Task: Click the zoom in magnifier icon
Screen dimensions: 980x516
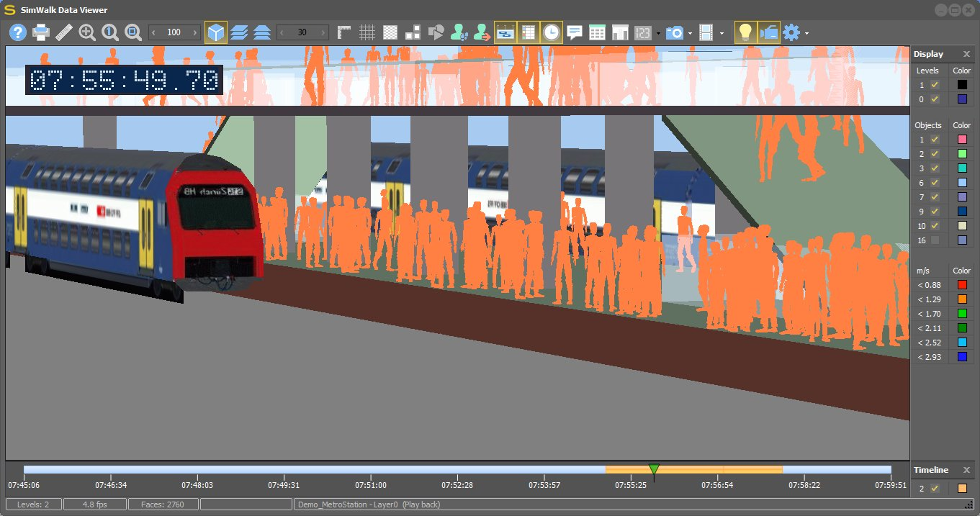Action: coord(87,32)
